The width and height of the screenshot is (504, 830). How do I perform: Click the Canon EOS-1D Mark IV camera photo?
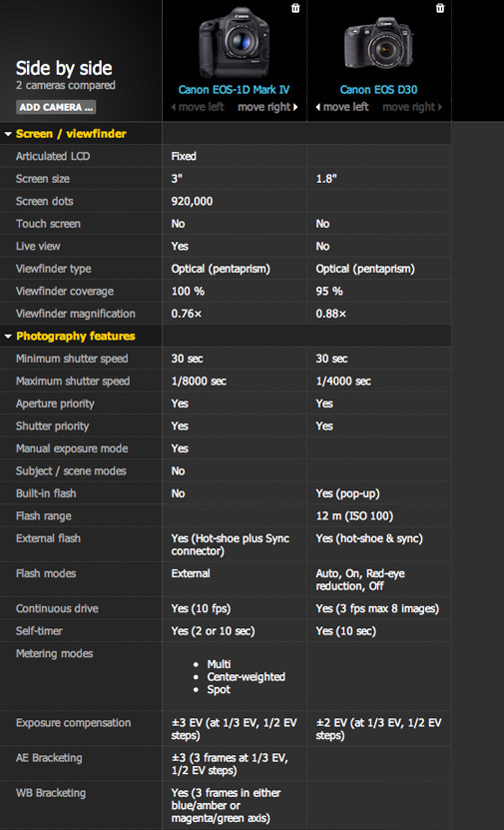click(235, 42)
